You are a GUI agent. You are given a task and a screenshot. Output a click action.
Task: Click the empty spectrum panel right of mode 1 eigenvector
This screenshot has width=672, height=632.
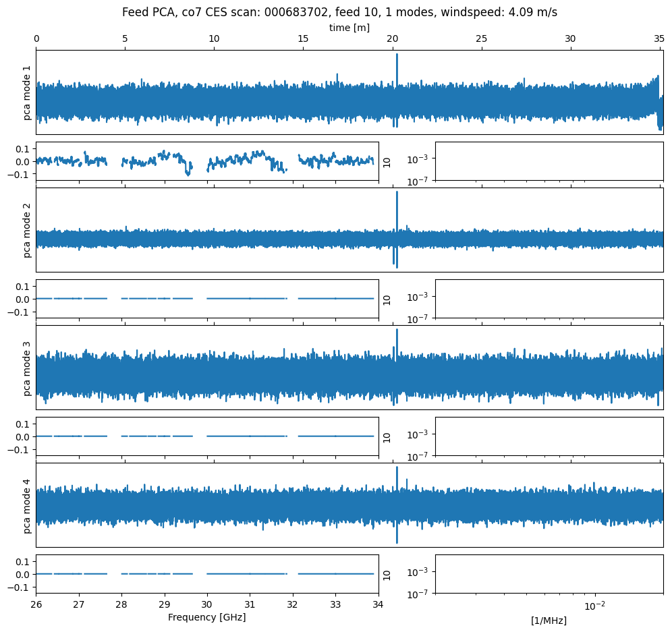point(549,161)
